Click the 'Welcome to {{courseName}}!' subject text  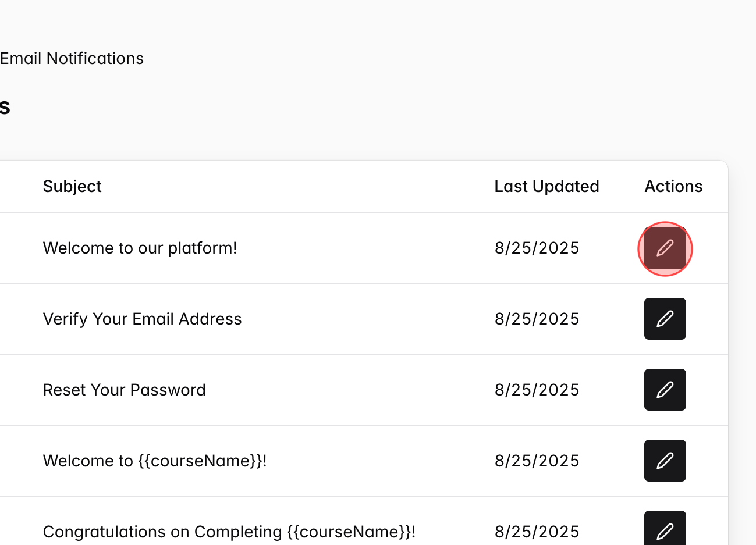pos(154,461)
